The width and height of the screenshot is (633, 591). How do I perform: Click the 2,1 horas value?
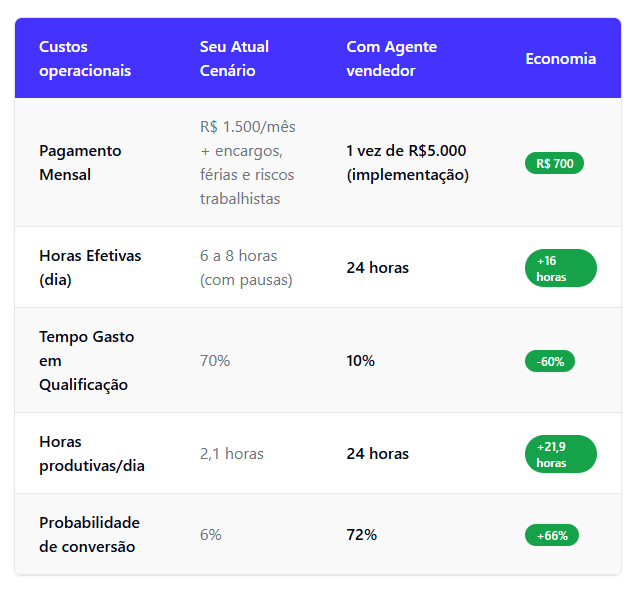tap(232, 454)
